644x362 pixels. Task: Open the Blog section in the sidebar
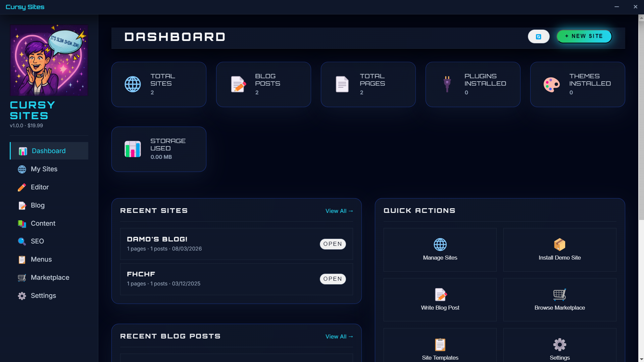click(x=38, y=205)
